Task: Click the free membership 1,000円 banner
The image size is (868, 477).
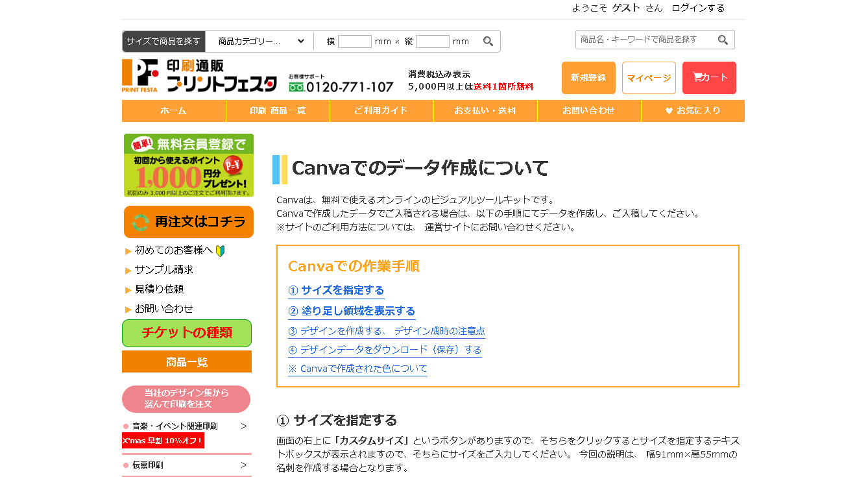Action: tap(189, 165)
